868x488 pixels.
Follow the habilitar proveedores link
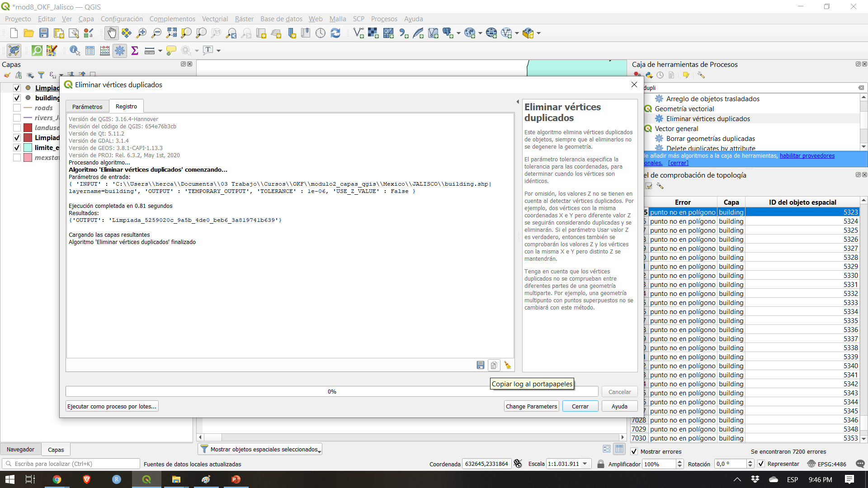click(807, 155)
